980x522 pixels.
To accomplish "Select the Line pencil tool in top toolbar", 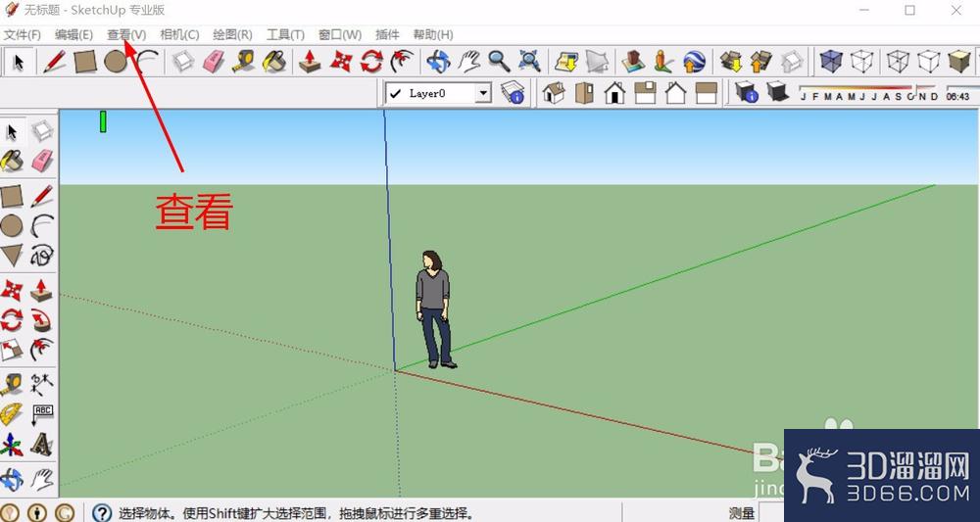I will tap(54, 61).
